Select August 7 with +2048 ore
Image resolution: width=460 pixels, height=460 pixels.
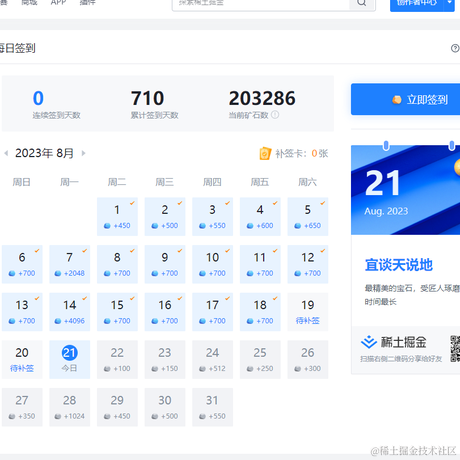70,264
